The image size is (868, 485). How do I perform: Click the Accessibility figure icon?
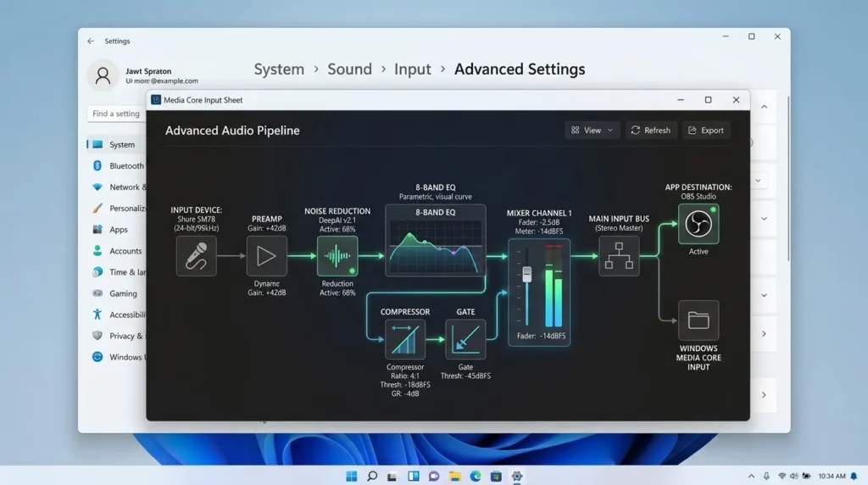97,315
